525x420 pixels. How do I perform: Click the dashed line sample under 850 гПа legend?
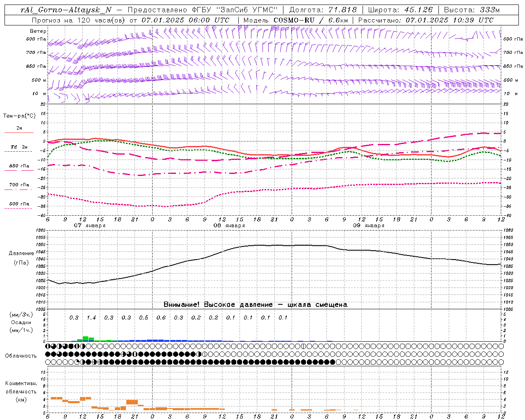19,171
